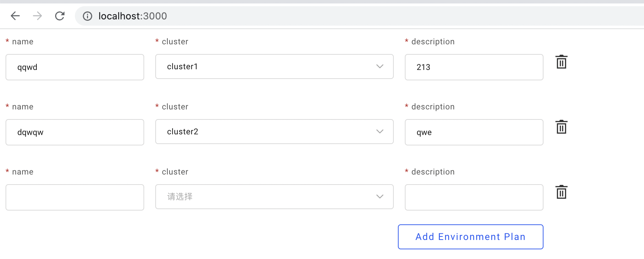Click the name field containing qqwd
This screenshot has height=259, width=644.
point(75,67)
